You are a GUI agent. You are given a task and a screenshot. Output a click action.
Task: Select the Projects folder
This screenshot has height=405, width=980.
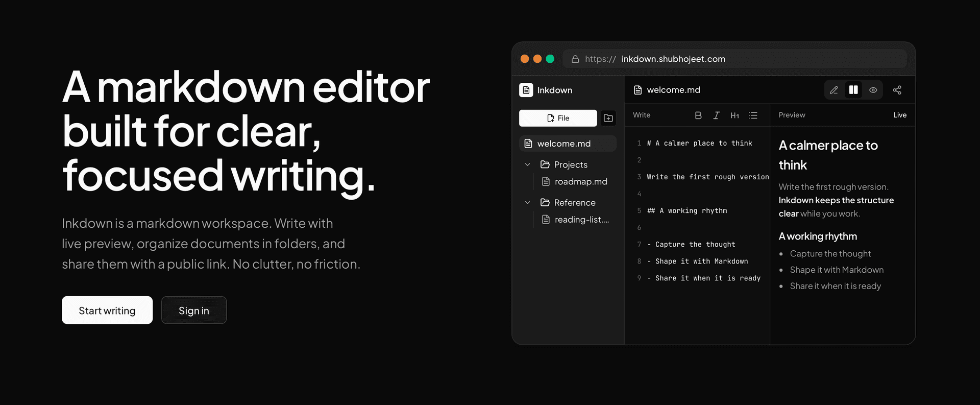click(564, 164)
